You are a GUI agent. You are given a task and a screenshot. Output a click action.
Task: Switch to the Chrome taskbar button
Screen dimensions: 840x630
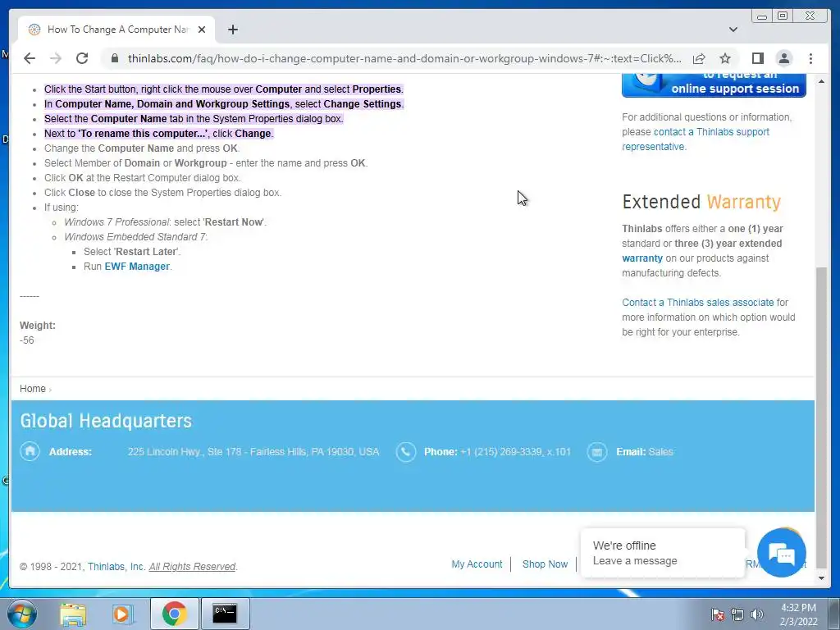tap(174, 614)
